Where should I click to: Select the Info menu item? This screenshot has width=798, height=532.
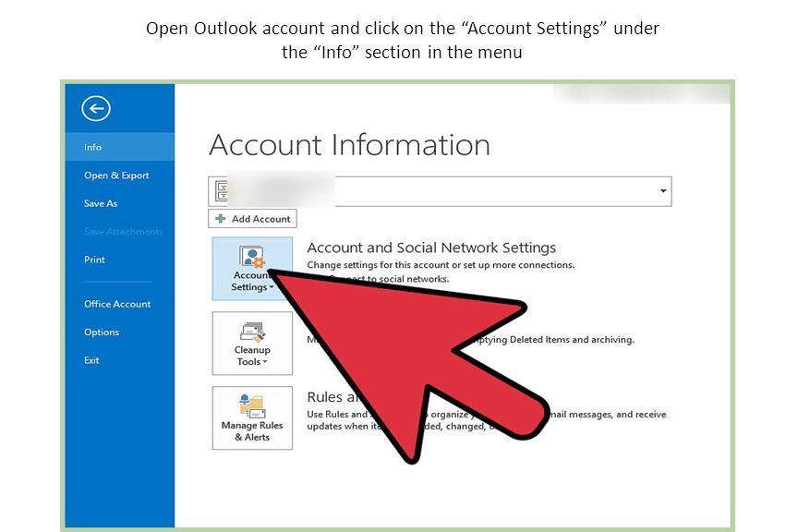click(119, 147)
